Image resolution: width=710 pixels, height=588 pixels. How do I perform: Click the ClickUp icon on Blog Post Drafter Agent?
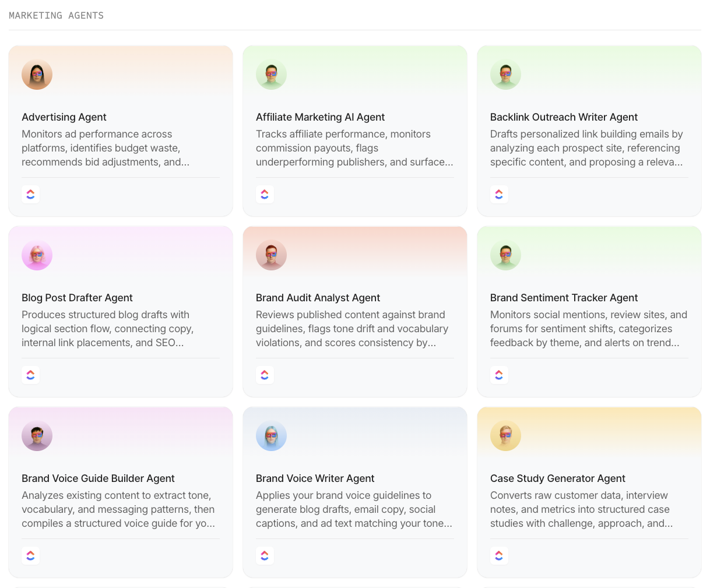30,375
